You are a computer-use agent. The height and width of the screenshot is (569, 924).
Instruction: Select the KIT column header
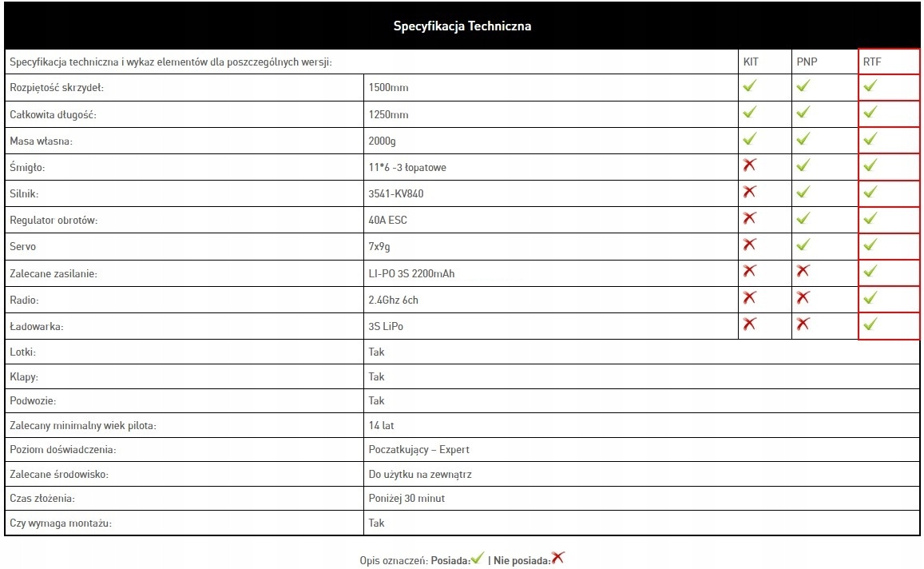click(751, 62)
